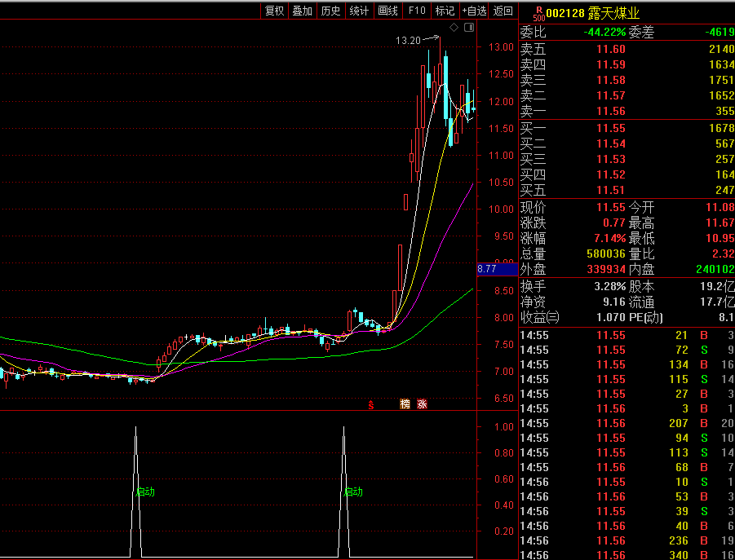
Task: Click 现价 value 11.55
Action: tap(611, 207)
